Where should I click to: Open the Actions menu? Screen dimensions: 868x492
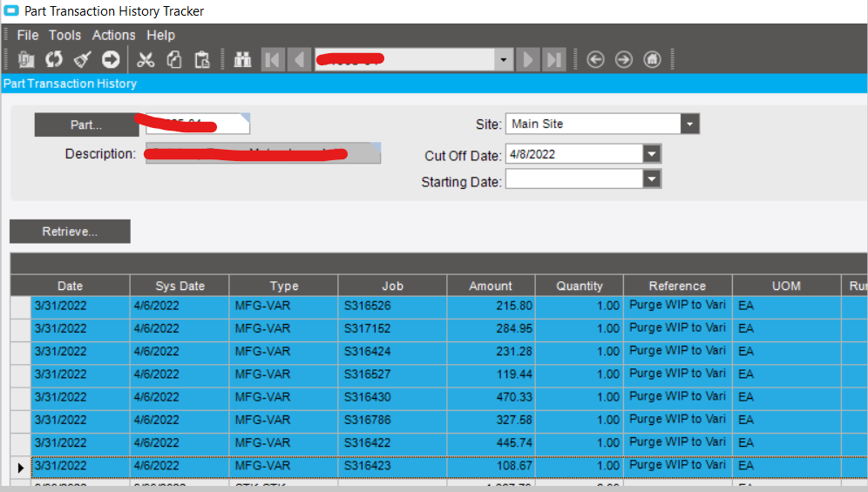(x=113, y=36)
